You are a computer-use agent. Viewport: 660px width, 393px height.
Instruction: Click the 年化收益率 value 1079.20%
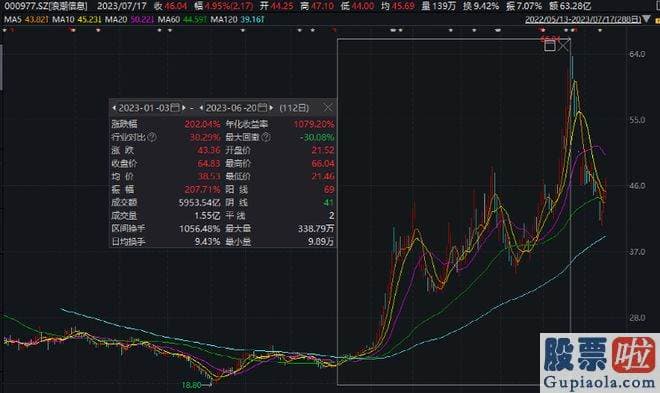click(314, 124)
